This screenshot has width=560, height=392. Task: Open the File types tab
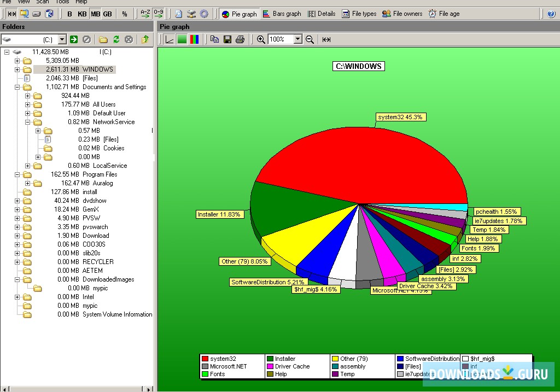pyautogui.click(x=359, y=14)
